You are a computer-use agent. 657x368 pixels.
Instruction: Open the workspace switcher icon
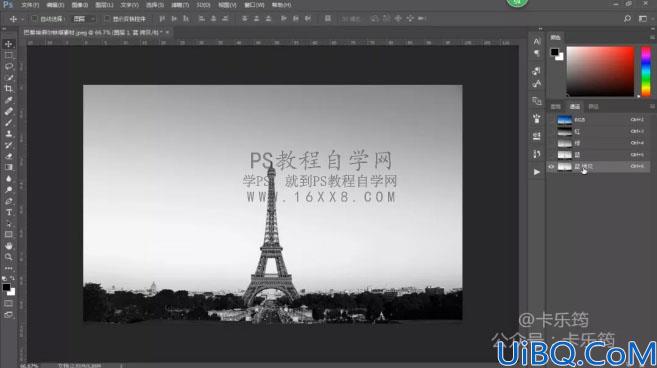coord(643,18)
